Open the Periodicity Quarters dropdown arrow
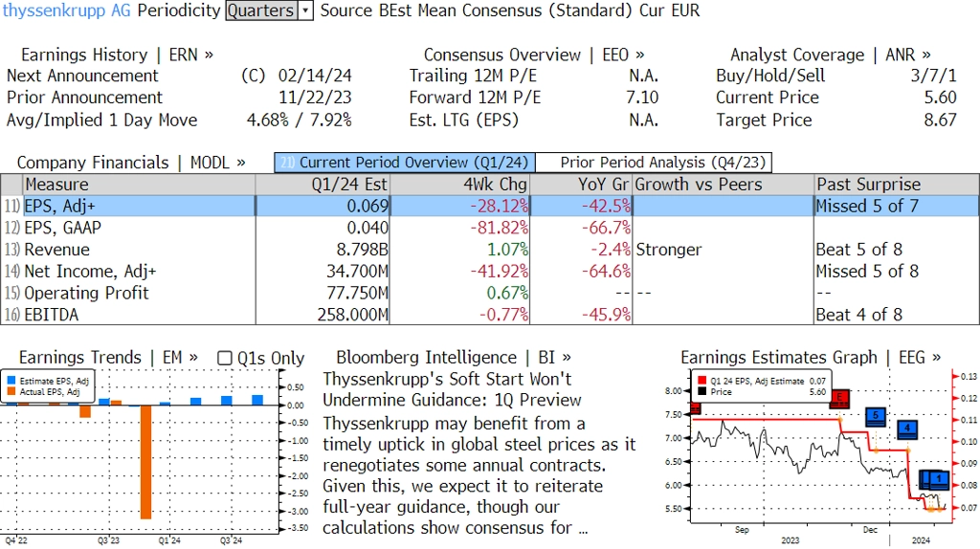 pos(305,11)
